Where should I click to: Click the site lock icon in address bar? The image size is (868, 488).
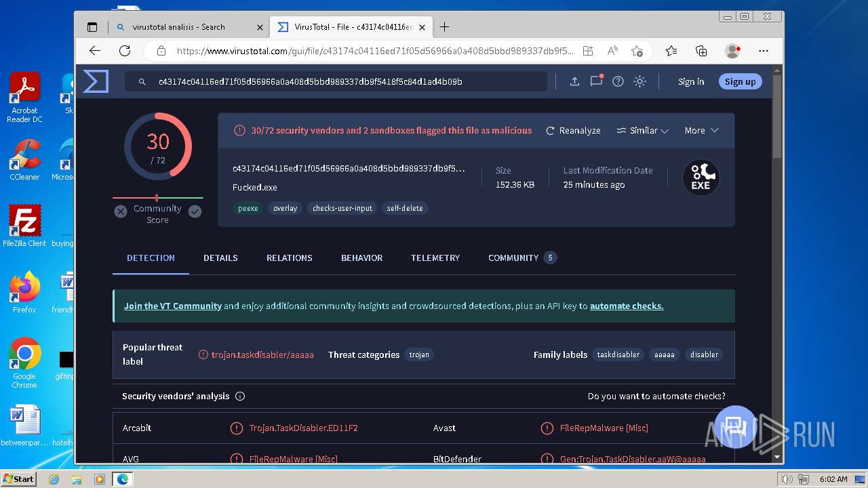point(161,51)
